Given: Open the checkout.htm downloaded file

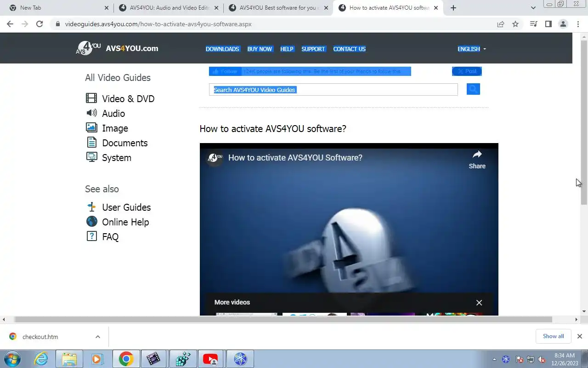Looking at the screenshot, I should point(40,337).
